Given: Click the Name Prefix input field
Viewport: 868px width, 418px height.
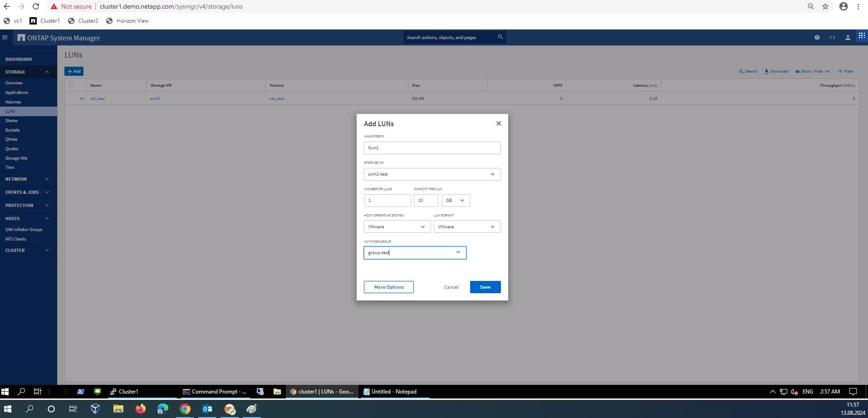Looking at the screenshot, I should coord(432,148).
